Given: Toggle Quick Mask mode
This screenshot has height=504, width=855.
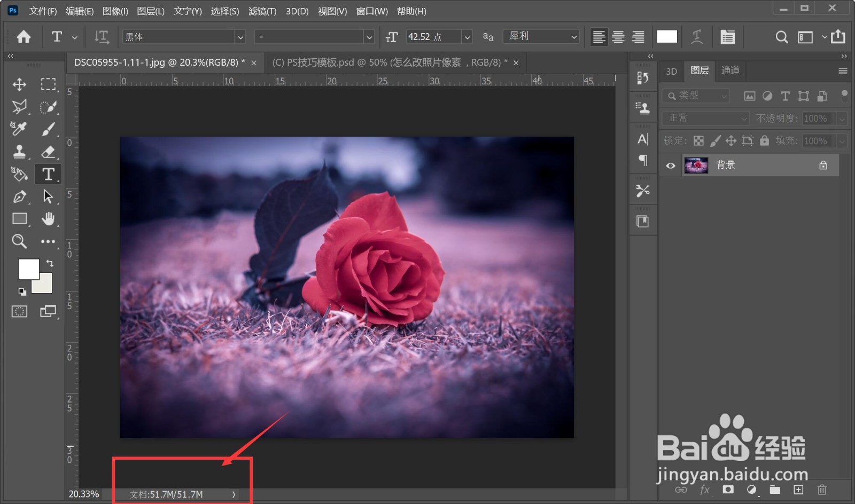Looking at the screenshot, I should 19,311.
